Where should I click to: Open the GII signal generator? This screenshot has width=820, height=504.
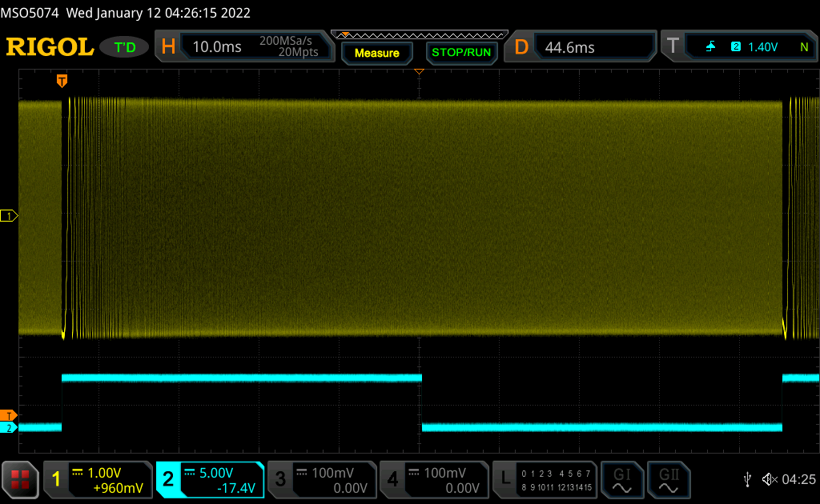tap(669, 479)
